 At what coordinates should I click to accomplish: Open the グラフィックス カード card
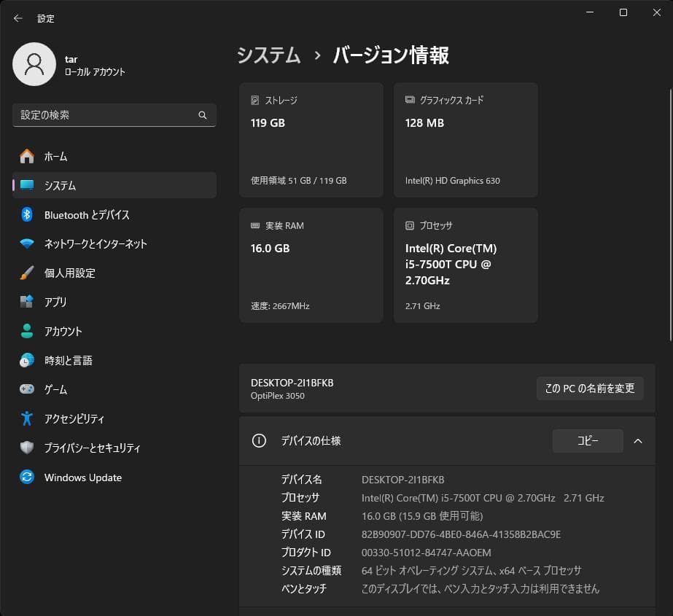[x=465, y=140]
